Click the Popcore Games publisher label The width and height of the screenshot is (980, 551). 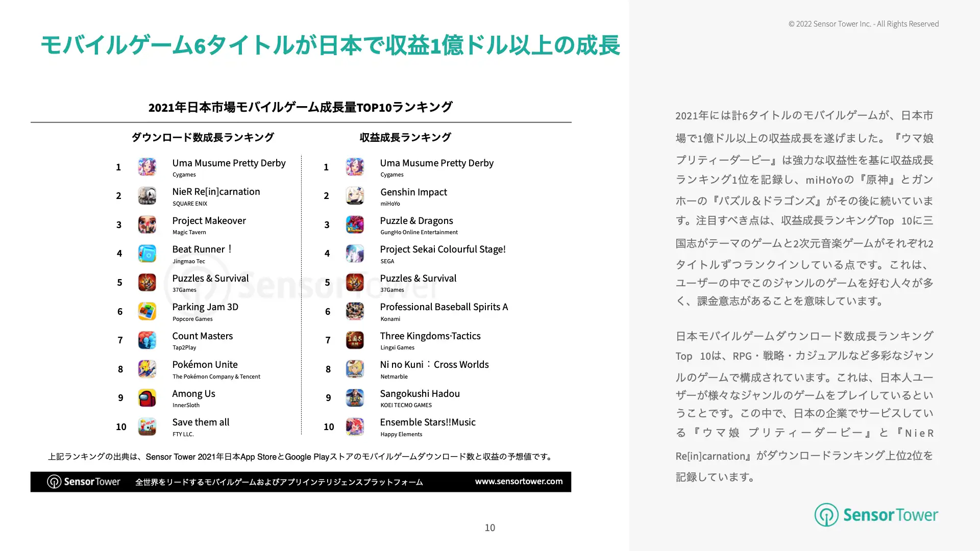click(x=192, y=319)
